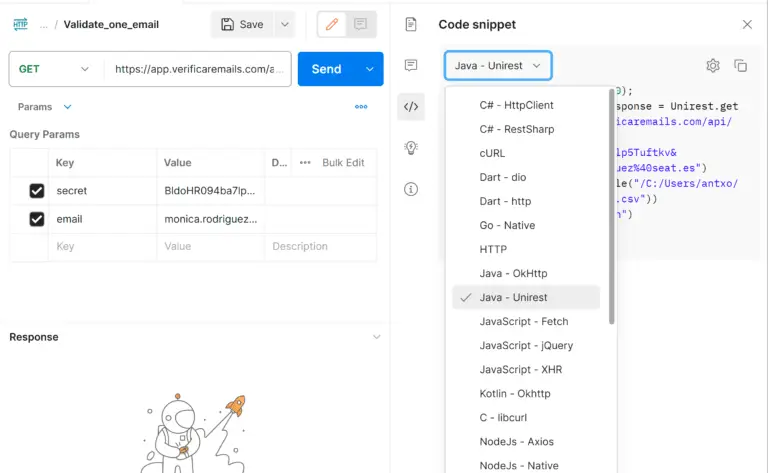This screenshot has width=768, height=473.
Task: Switch to comment mode icon
Action: [x=360, y=24]
